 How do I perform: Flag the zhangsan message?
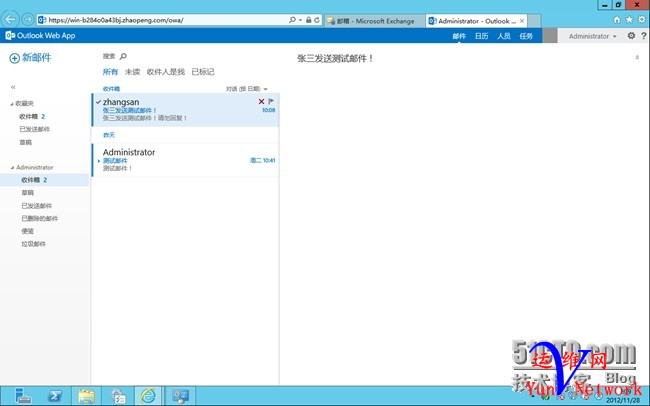pos(271,101)
